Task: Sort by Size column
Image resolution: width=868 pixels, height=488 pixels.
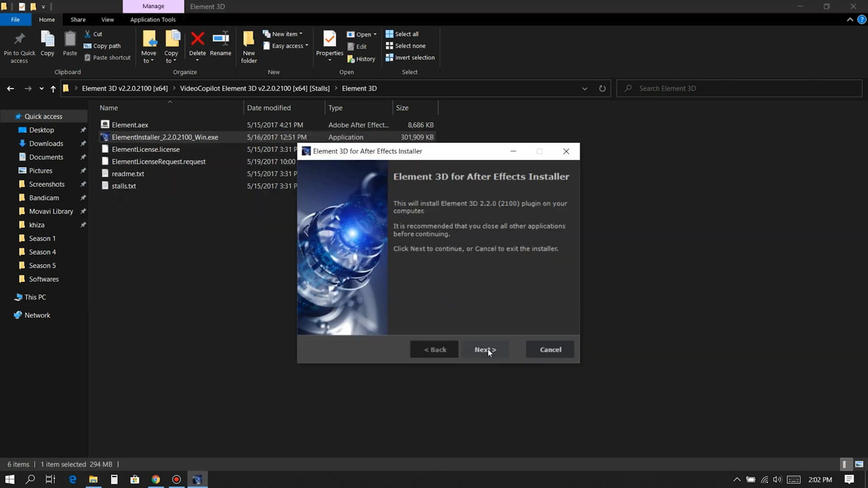Action: (x=415, y=108)
